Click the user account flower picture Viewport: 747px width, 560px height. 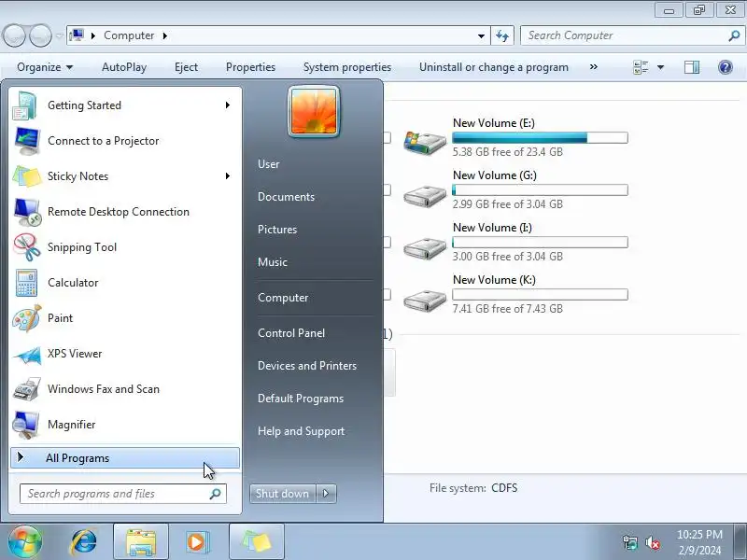[x=314, y=112]
